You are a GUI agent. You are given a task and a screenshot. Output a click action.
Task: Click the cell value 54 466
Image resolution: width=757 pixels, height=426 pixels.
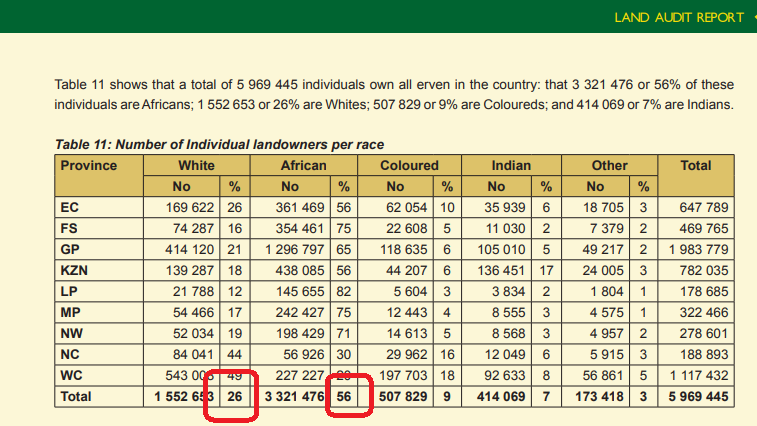[x=193, y=312]
